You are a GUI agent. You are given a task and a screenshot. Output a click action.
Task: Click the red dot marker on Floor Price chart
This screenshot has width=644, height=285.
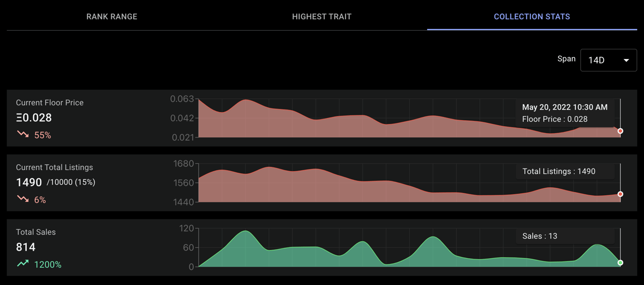(620, 131)
